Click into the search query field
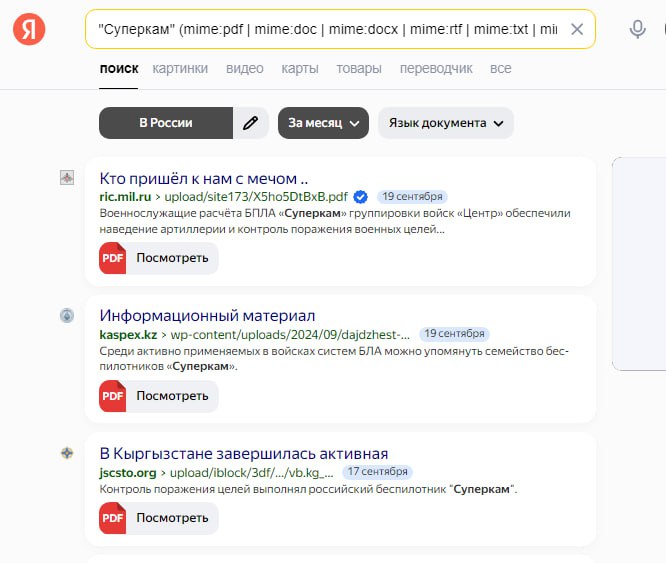666x563 pixels. pos(327,29)
